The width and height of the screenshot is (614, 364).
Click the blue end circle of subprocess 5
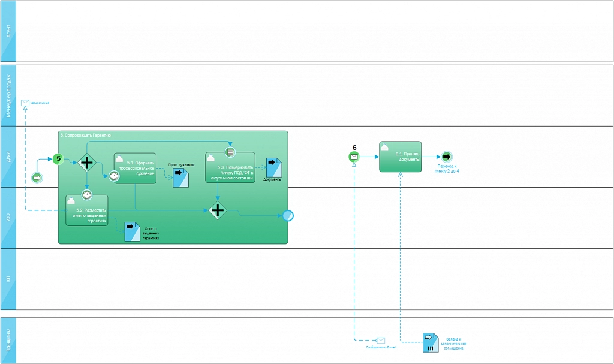click(x=288, y=216)
